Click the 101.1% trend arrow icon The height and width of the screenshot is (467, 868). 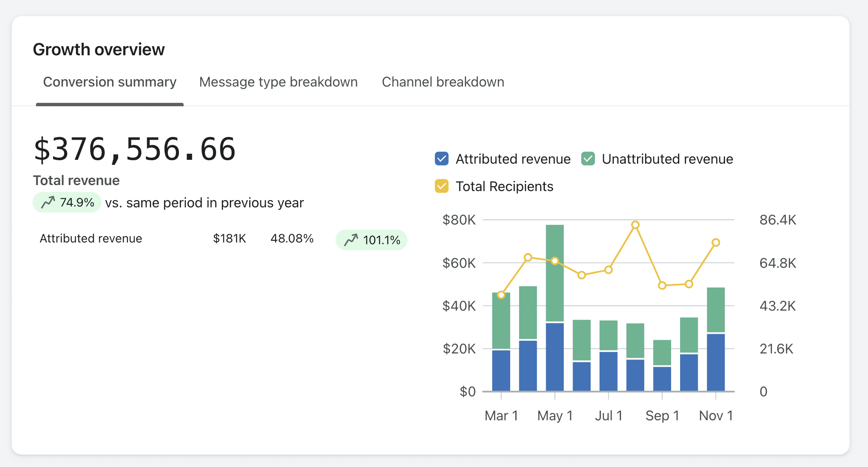click(x=351, y=239)
